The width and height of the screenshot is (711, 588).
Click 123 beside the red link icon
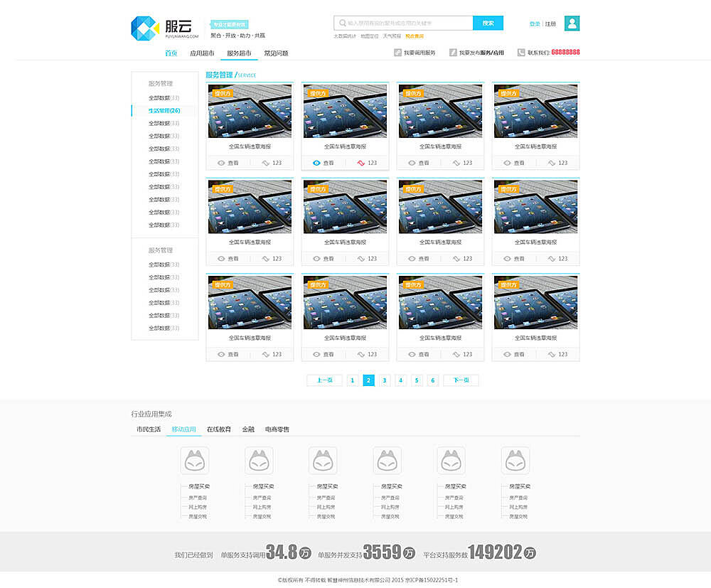373,163
